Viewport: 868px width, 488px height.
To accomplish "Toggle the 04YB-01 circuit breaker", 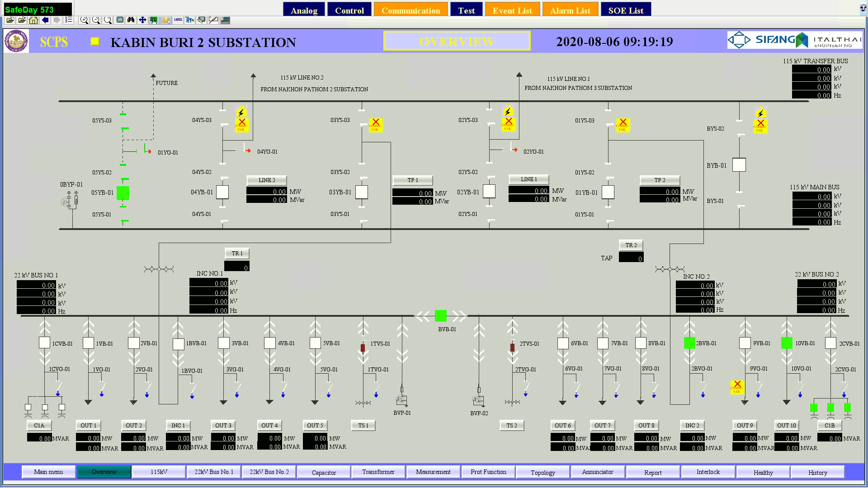I will [x=222, y=192].
